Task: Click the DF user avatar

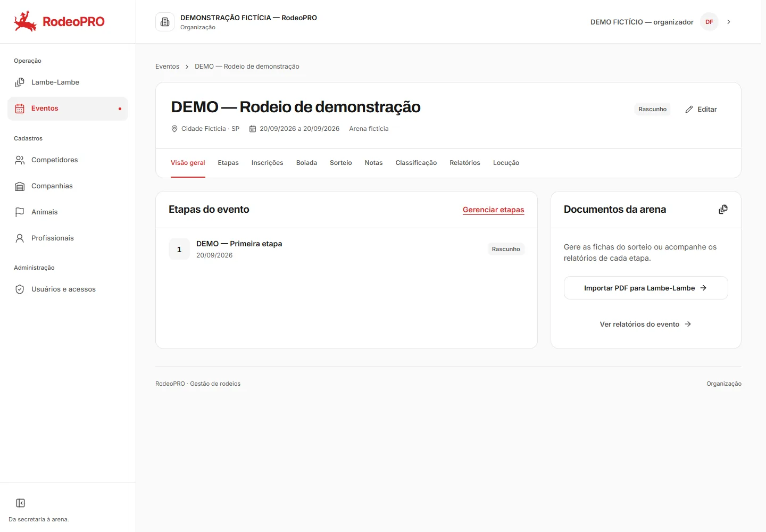Action: point(709,22)
